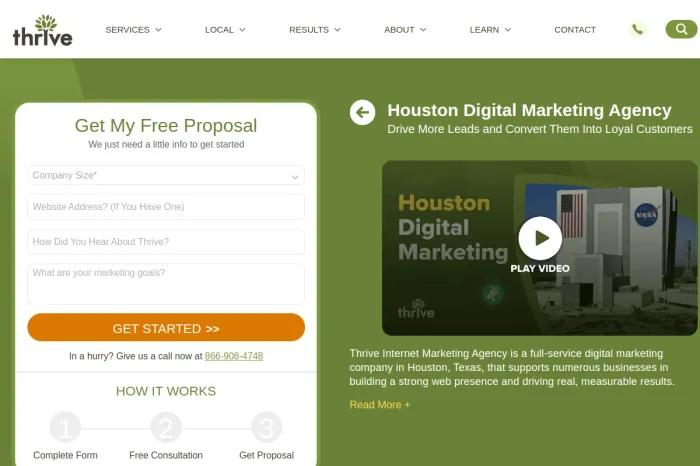The height and width of the screenshot is (466, 700).
Task: Play the Houston Digital Marketing video
Action: tap(540, 238)
